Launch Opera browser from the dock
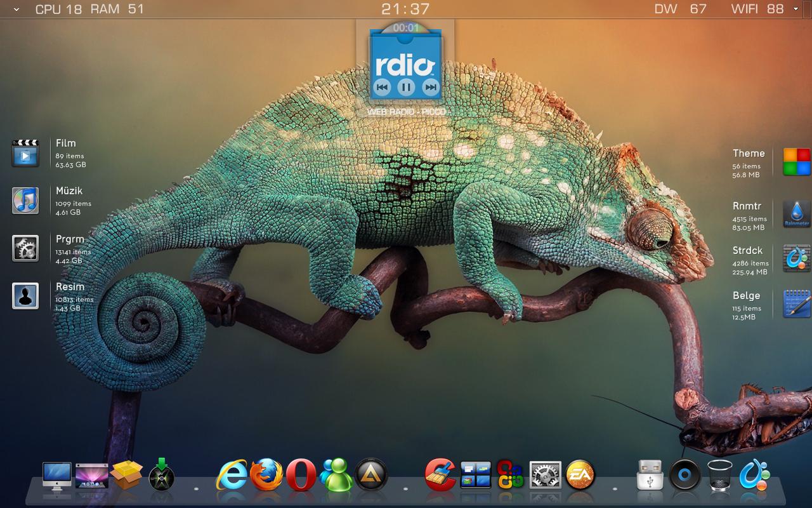This screenshot has height=508, width=812. click(301, 474)
